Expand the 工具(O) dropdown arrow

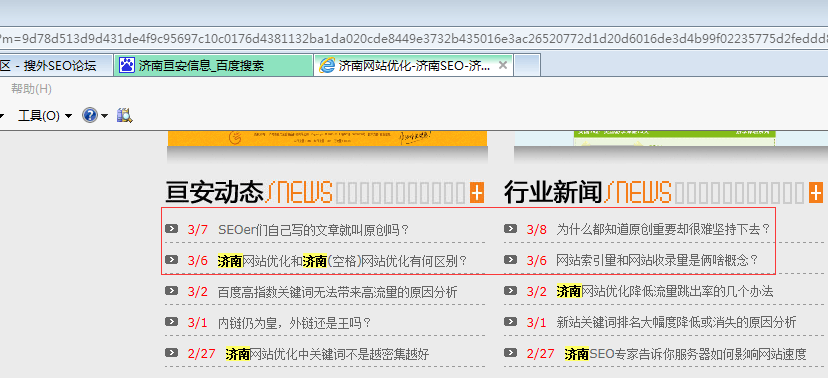68,116
